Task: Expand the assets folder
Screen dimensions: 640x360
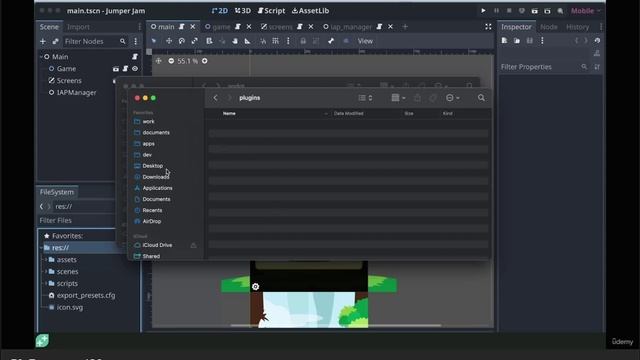Action: (x=45, y=260)
